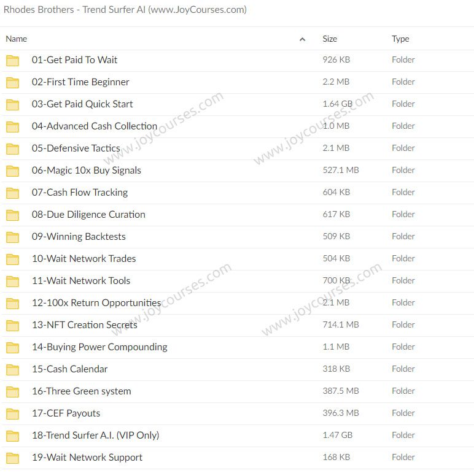The width and height of the screenshot is (474, 476).
Task: Select the folder icon of 03-Get Paid Quick Start
Action: pos(12,105)
